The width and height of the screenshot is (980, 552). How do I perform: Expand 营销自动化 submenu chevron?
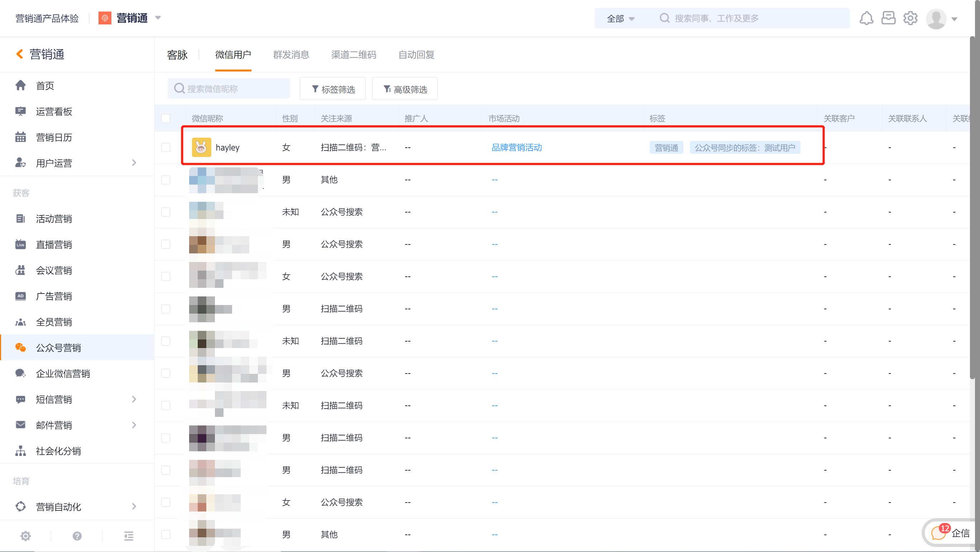tap(134, 507)
